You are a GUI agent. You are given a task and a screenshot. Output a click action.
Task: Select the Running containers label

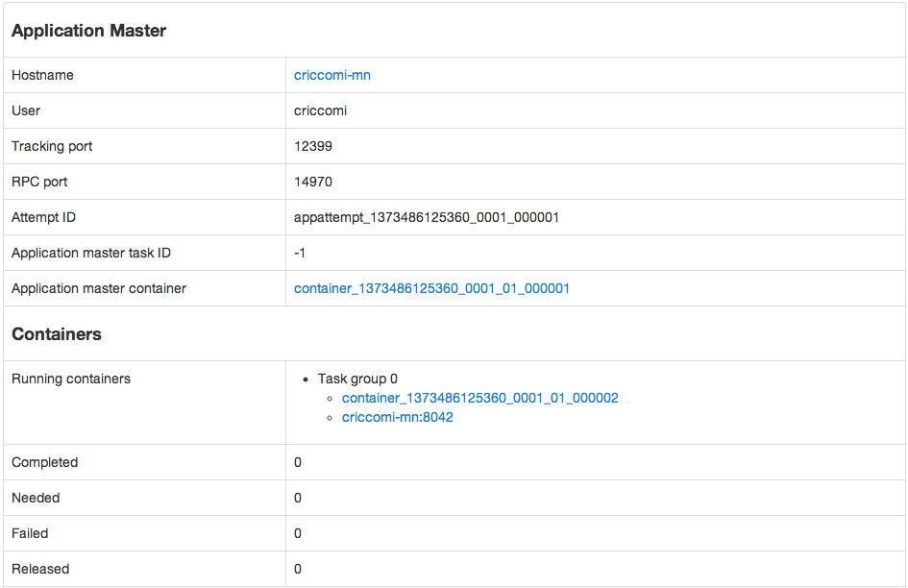pyautogui.click(x=71, y=379)
